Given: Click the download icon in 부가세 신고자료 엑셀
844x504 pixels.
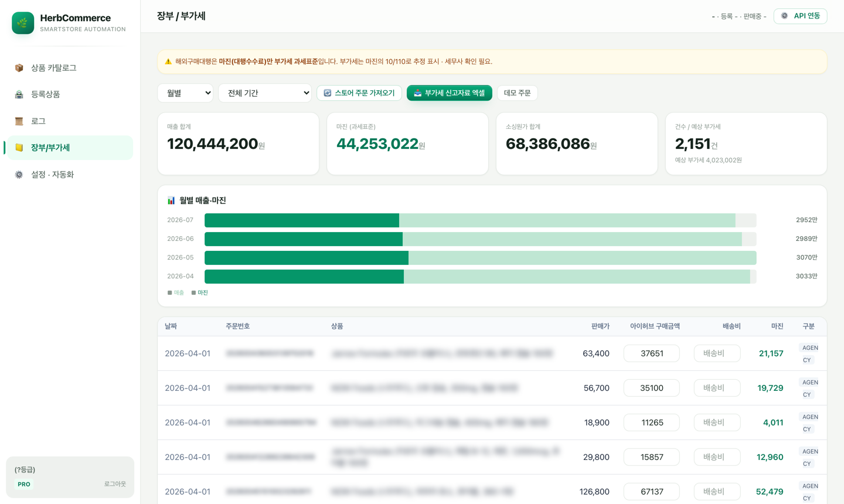Looking at the screenshot, I should pyautogui.click(x=418, y=93).
